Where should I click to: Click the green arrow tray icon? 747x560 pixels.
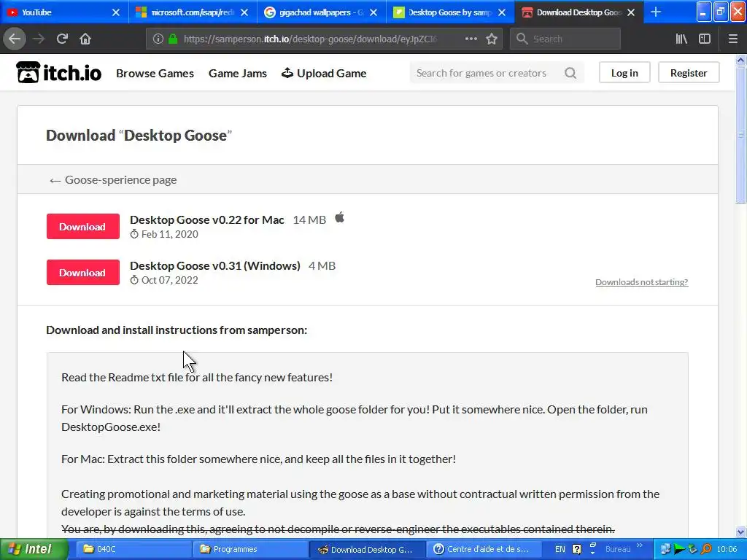pos(679,549)
